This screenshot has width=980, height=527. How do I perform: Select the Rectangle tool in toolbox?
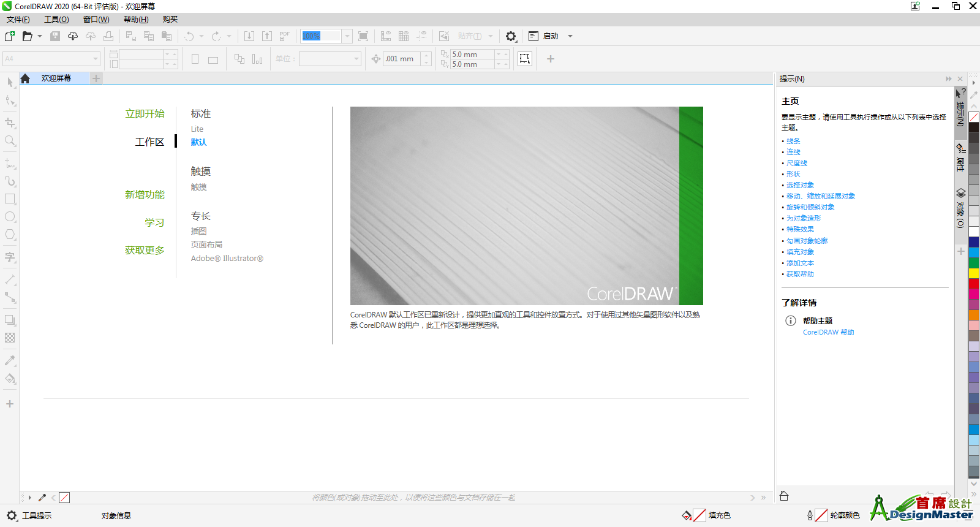(10, 199)
